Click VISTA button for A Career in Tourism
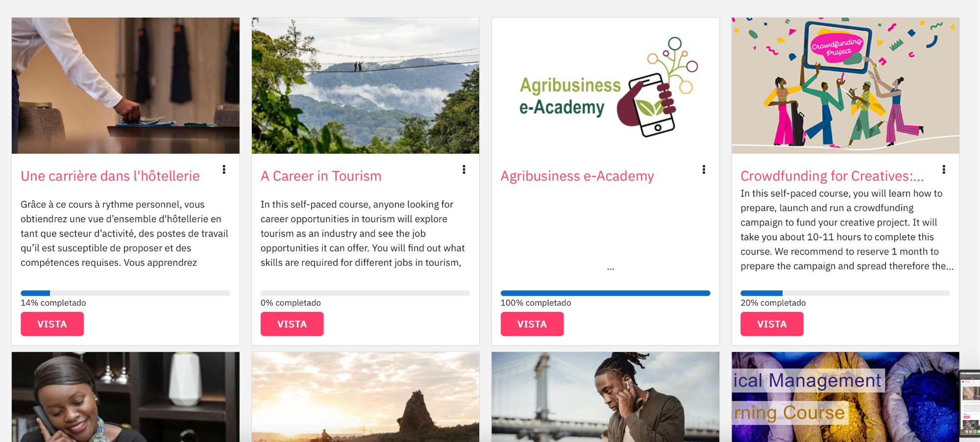This screenshot has height=442, width=980. tap(292, 324)
